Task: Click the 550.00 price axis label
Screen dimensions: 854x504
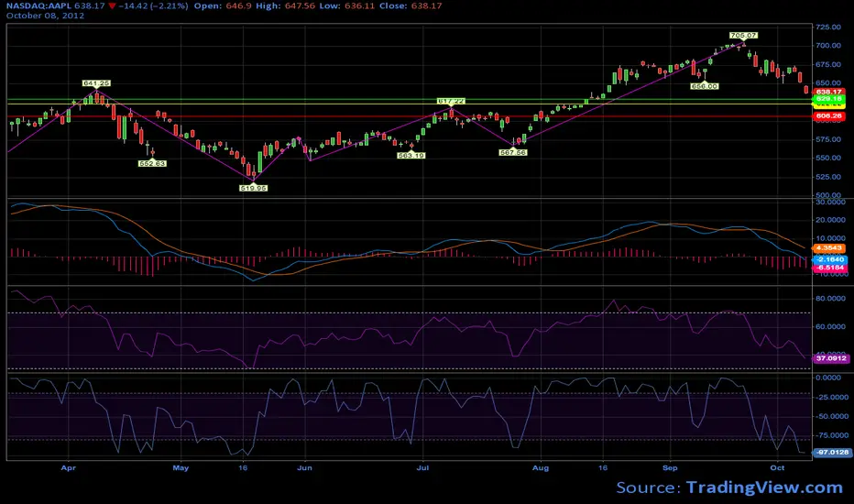Action: [x=827, y=158]
